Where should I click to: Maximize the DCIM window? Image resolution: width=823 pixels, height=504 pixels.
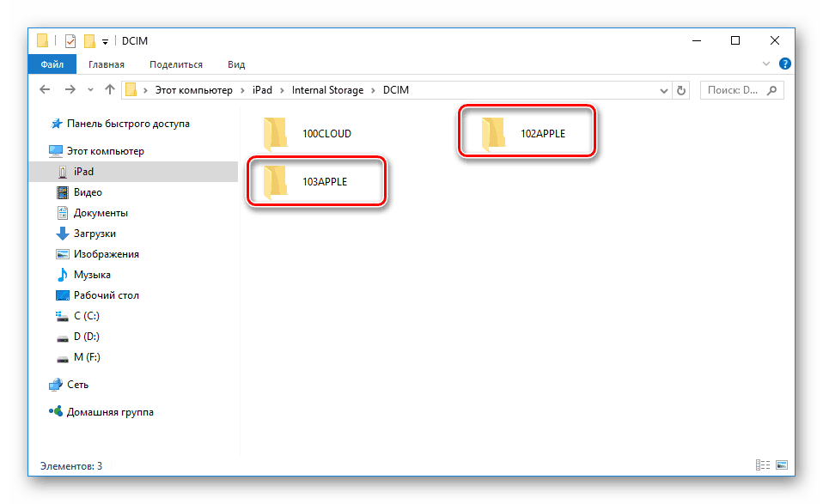coord(735,41)
